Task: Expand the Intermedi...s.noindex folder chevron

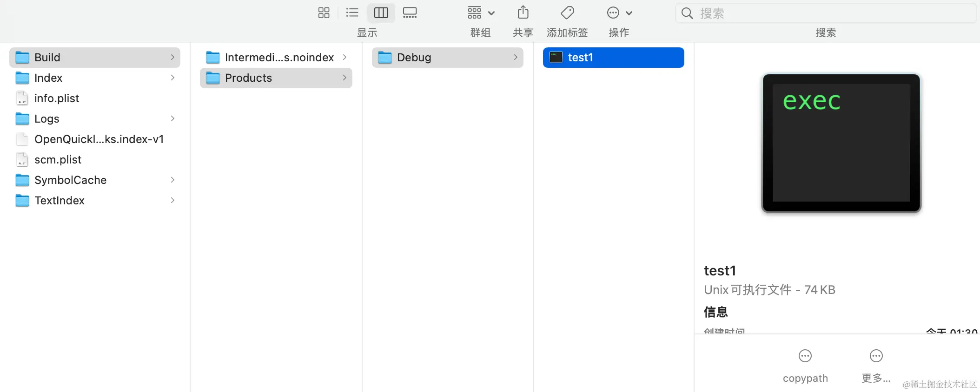Action: [x=344, y=57]
